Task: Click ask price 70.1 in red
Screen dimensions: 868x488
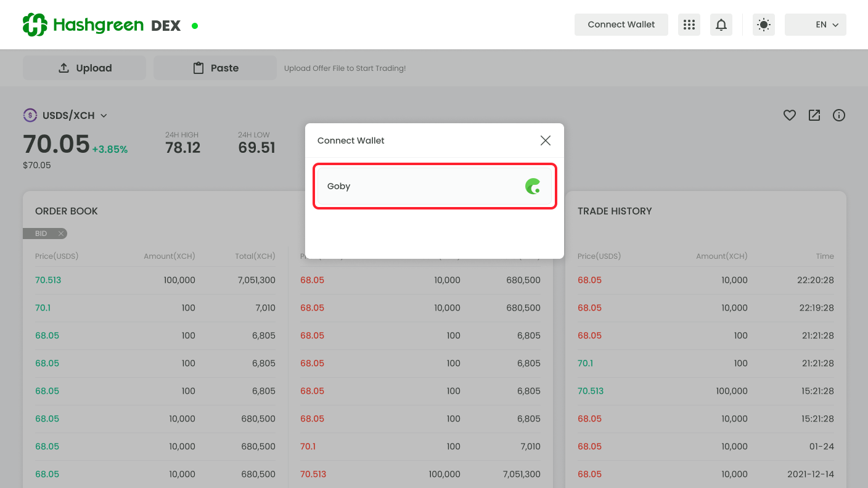Action: pyautogui.click(x=308, y=446)
